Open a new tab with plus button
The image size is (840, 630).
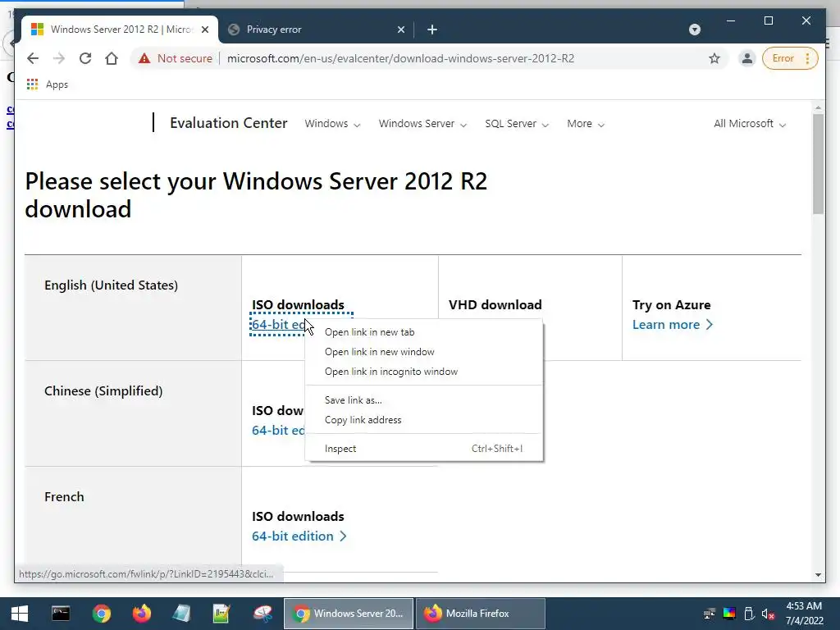tap(432, 30)
